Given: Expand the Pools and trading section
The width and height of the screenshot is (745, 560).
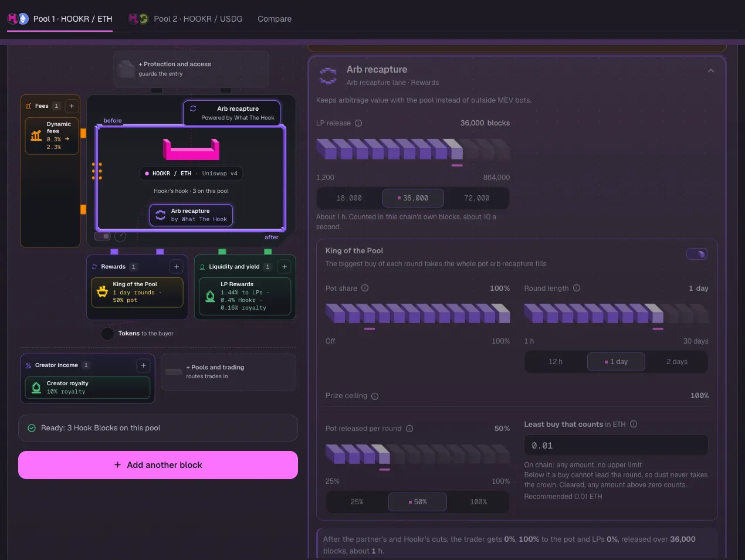Looking at the screenshot, I should [x=229, y=372].
